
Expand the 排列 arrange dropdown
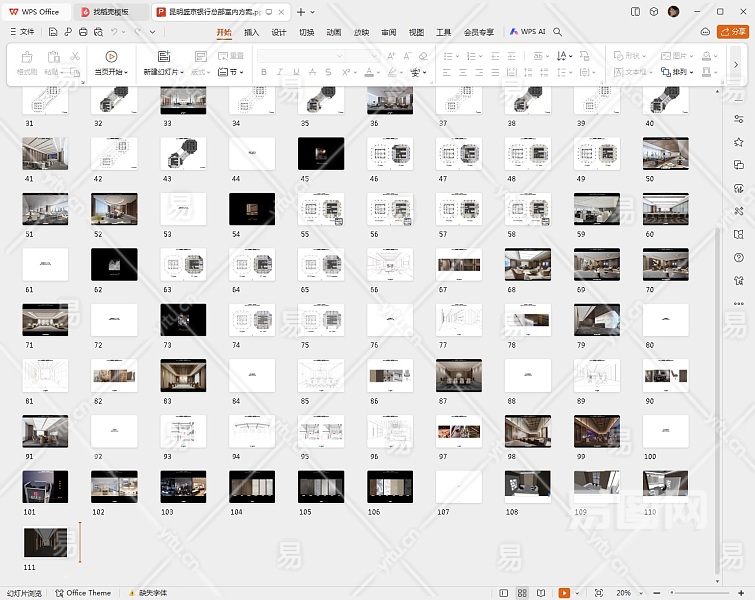click(x=682, y=72)
